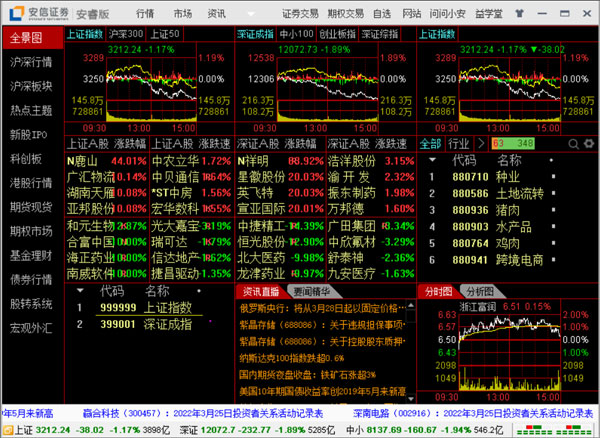The height and width of the screenshot is (438, 600).
Task: Select 期权市场 in the sidebar
Action: (31, 231)
